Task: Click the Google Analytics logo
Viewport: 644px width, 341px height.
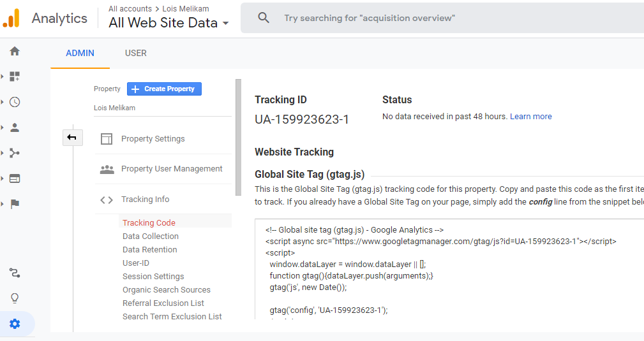Action: (11, 18)
